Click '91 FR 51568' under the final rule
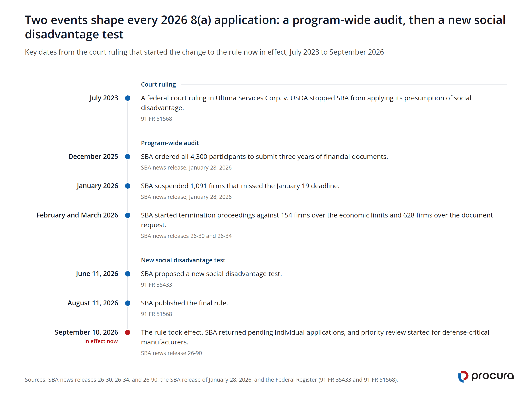The image size is (532, 395). pos(156,314)
